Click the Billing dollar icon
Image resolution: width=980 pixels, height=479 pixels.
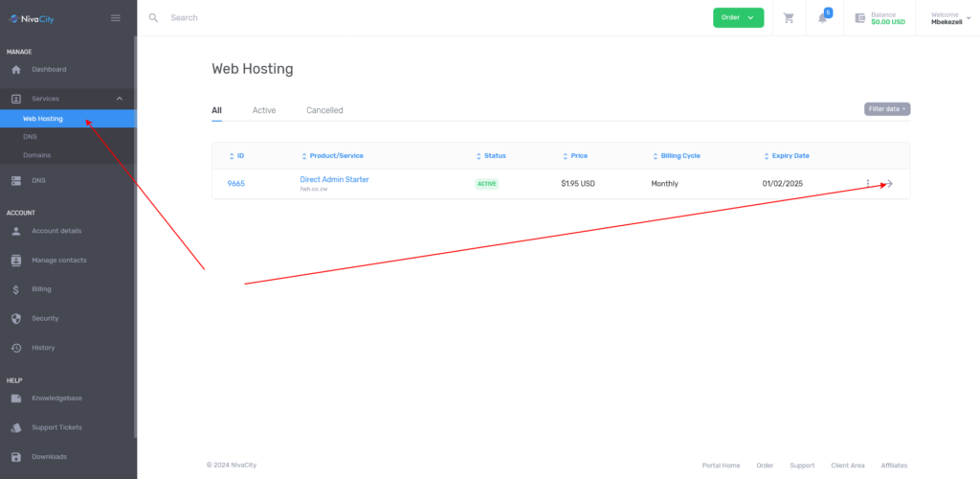point(16,289)
